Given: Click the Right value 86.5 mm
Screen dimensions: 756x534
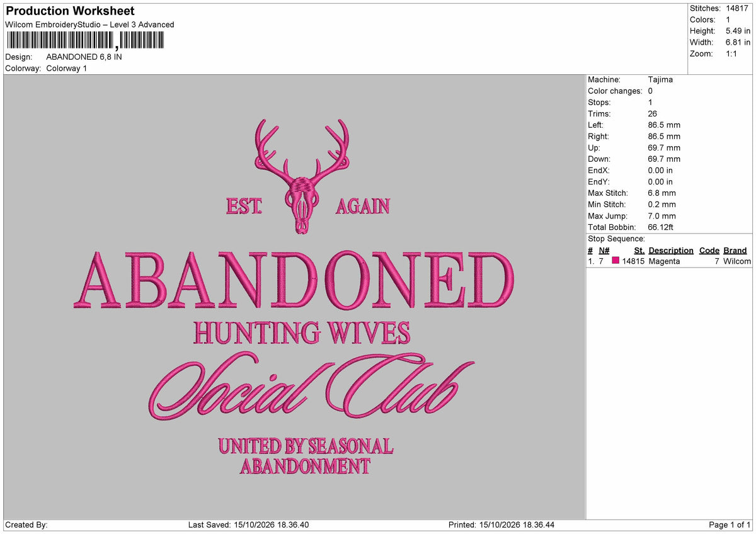Looking at the screenshot, I should pyautogui.click(x=664, y=136).
